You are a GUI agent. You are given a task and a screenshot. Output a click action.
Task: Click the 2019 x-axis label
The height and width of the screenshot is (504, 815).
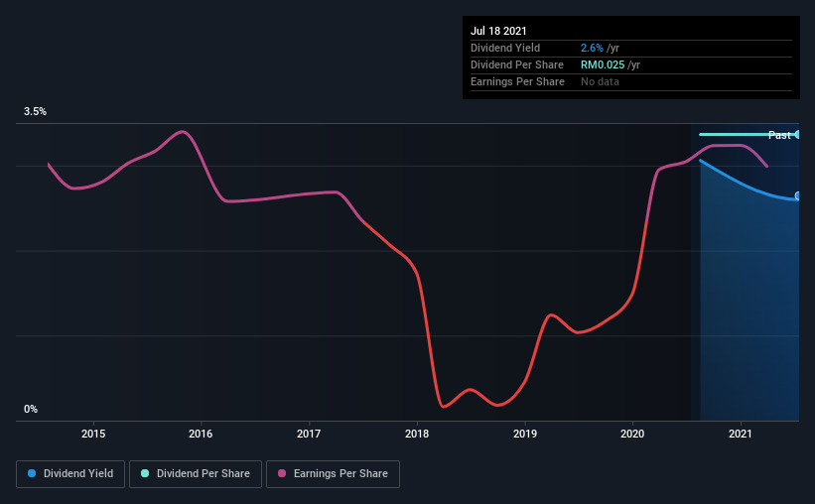pos(525,434)
